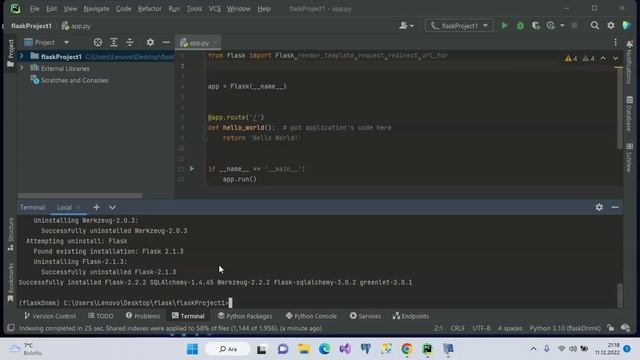Open Project panel options gear
Viewport: 640px width, 360px height.
pos(150,42)
